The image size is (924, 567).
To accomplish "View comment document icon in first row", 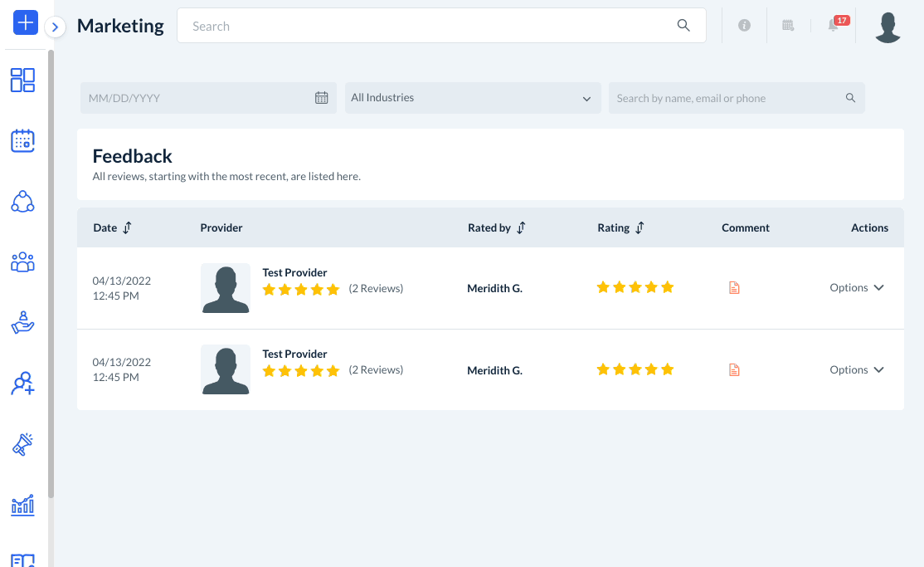I will (x=733, y=288).
